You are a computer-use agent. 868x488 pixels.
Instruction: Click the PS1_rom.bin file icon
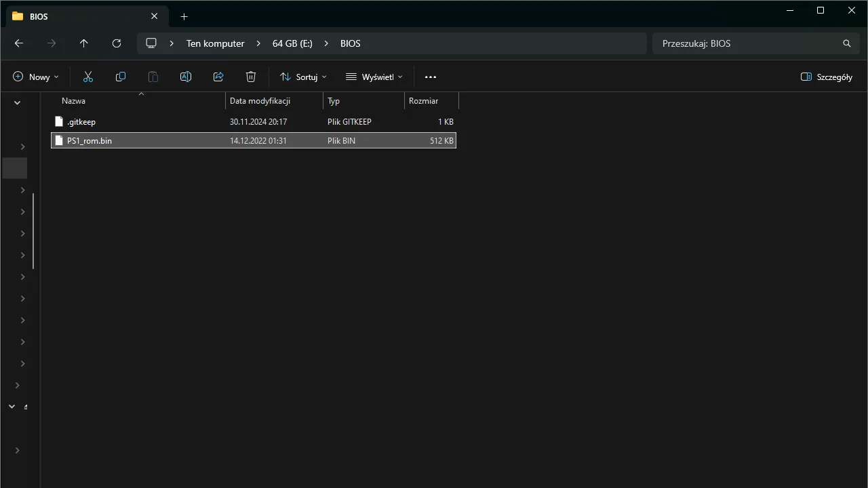59,141
